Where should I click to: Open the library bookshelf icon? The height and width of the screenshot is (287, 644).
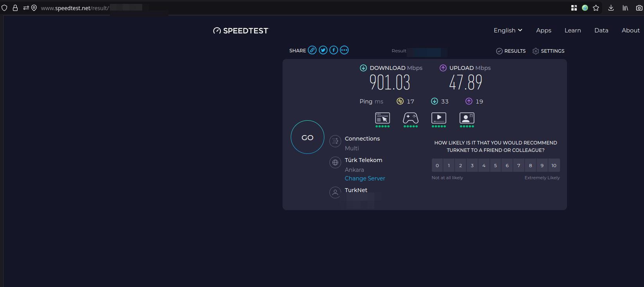pyautogui.click(x=625, y=8)
